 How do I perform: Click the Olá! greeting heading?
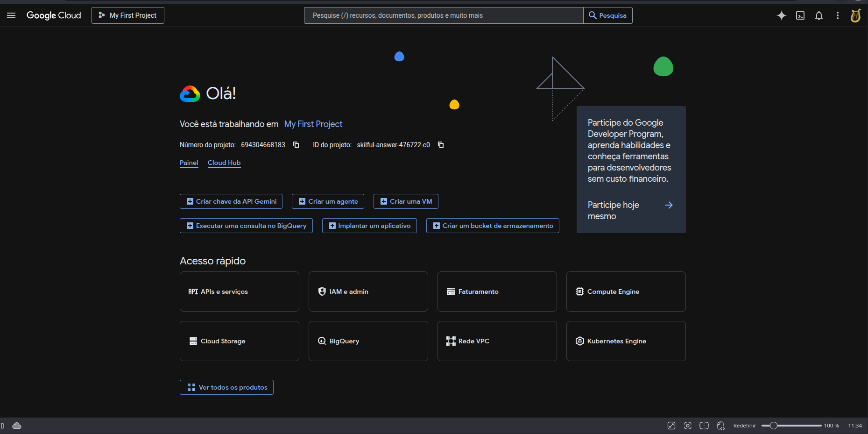point(221,93)
